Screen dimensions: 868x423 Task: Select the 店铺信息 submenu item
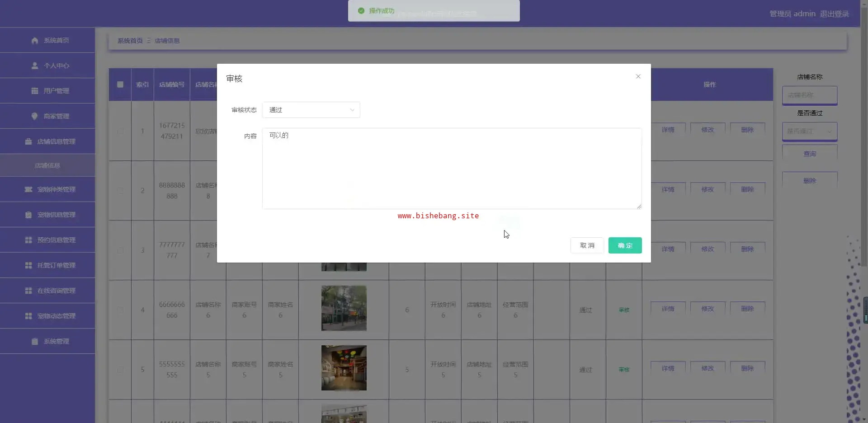(x=47, y=165)
